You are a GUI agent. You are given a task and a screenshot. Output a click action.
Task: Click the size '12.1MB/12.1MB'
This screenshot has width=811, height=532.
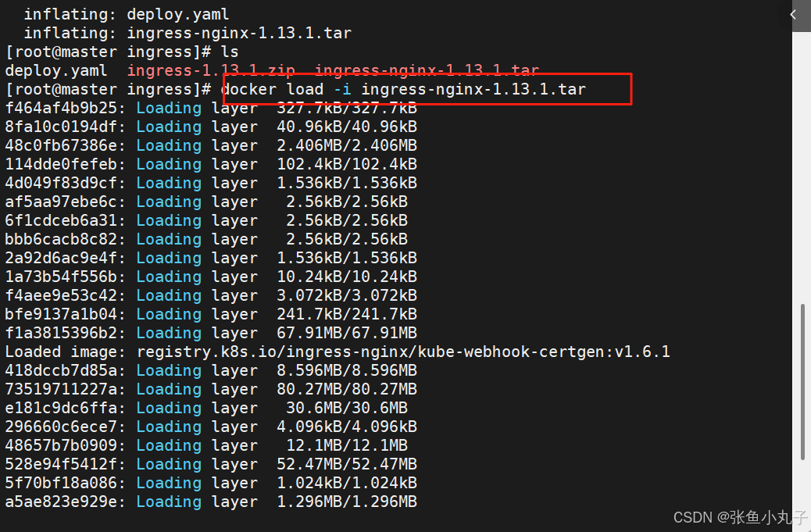[x=347, y=445]
